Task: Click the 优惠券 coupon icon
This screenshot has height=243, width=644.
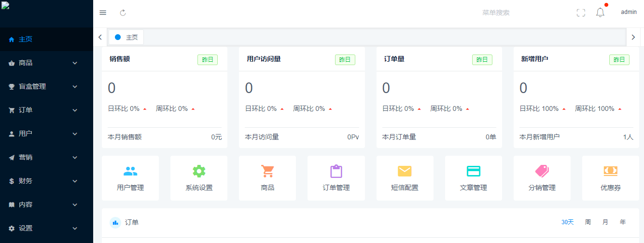Action: tap(610, 172)
